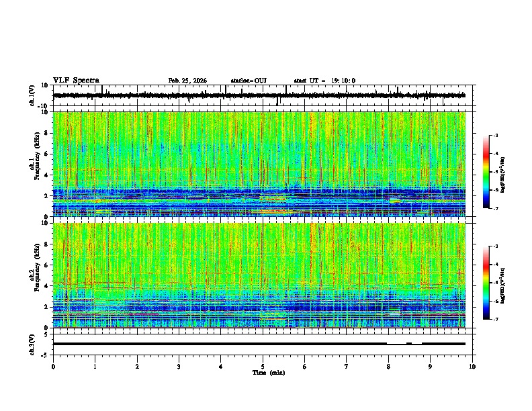The width and height of the screenshot is (532, 411).
Task: Click time axis tick label "3"
Action: click(x=179, y=367)
